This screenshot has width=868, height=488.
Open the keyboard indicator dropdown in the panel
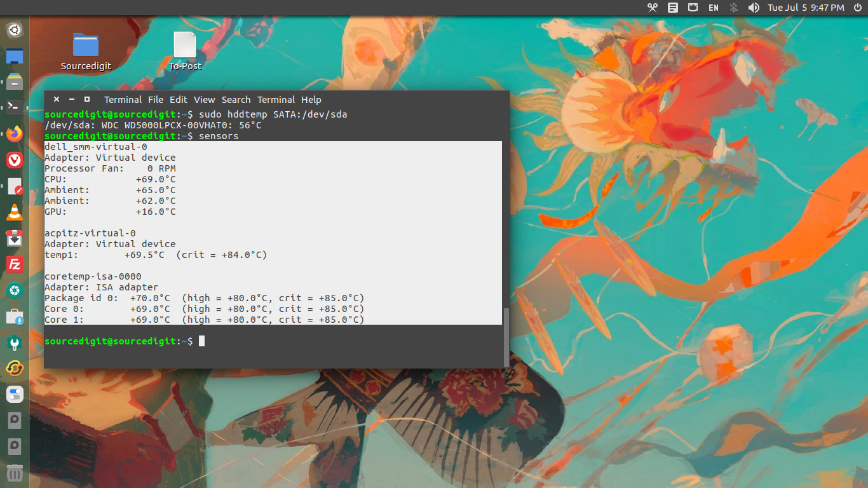[x=692, y=8]
